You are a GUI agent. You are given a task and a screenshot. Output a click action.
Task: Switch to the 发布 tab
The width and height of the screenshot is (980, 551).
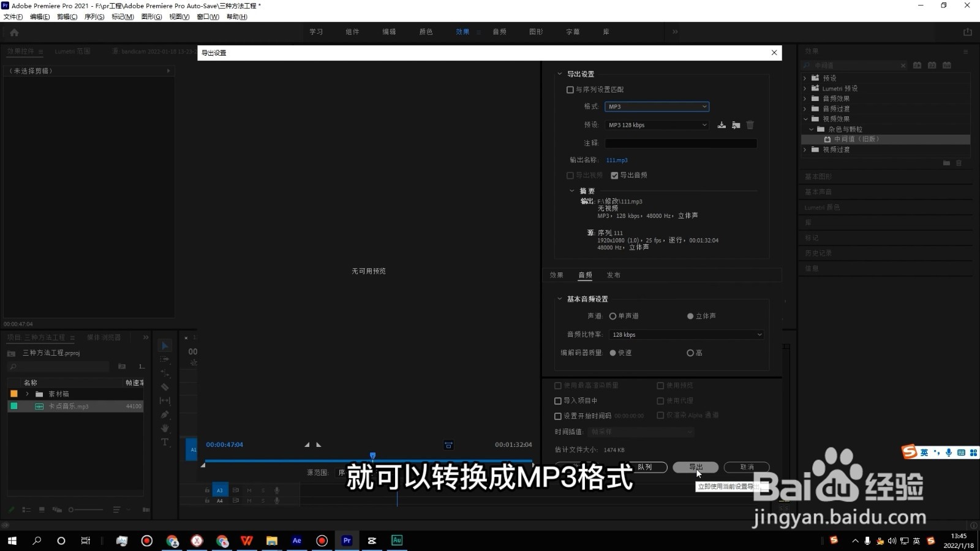(614, 275)
